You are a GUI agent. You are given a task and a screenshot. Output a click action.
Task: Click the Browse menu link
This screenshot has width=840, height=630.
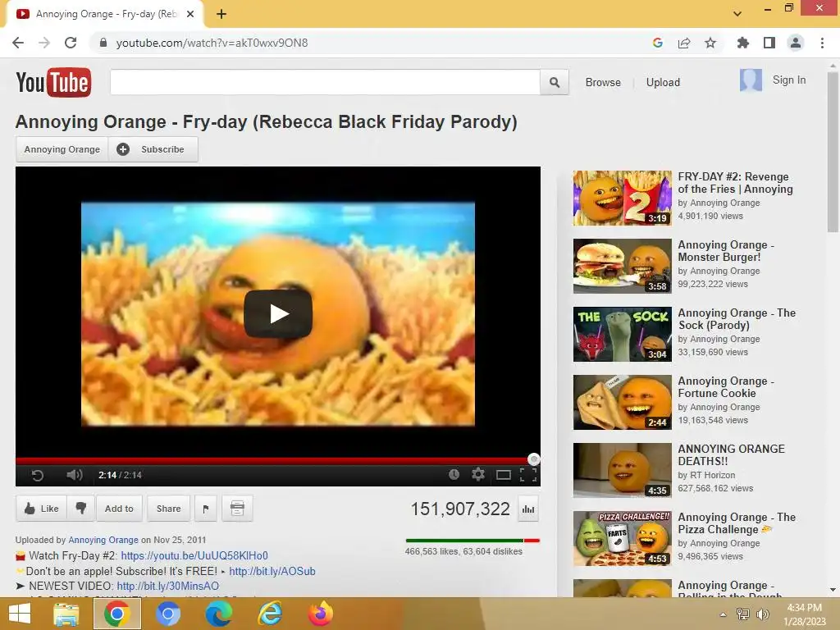click(603, 83)
